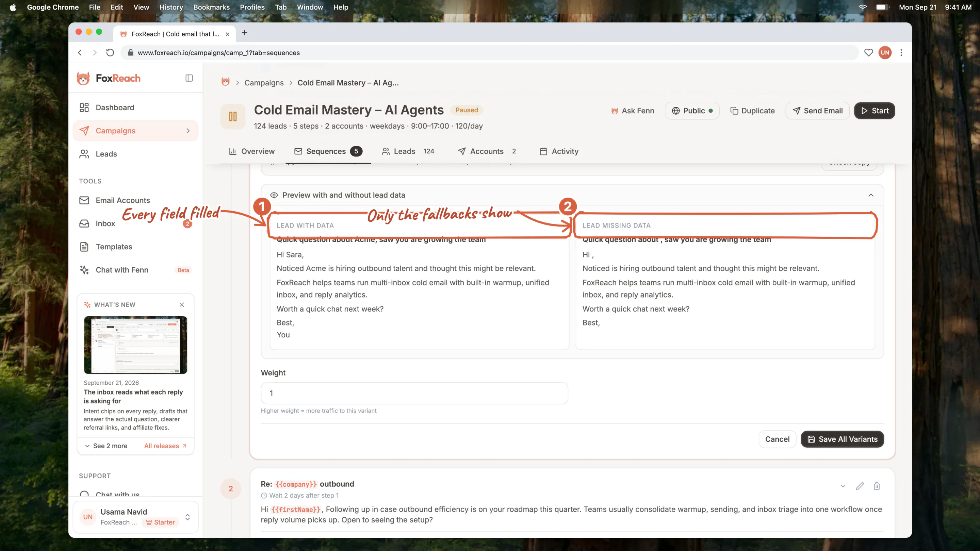The height and width of the screenshot is (551, 980).
Task: Go back in browser
Action: pos(80,52)
